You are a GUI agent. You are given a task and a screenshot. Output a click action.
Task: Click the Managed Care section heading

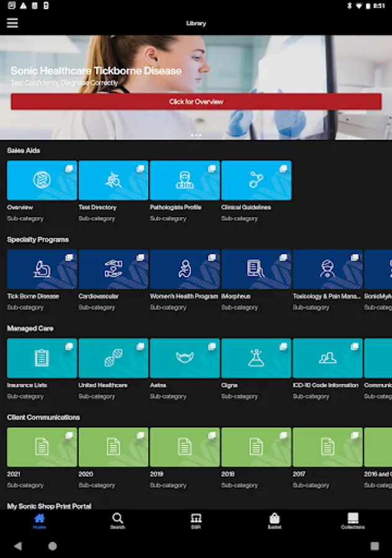coord(30,329)
